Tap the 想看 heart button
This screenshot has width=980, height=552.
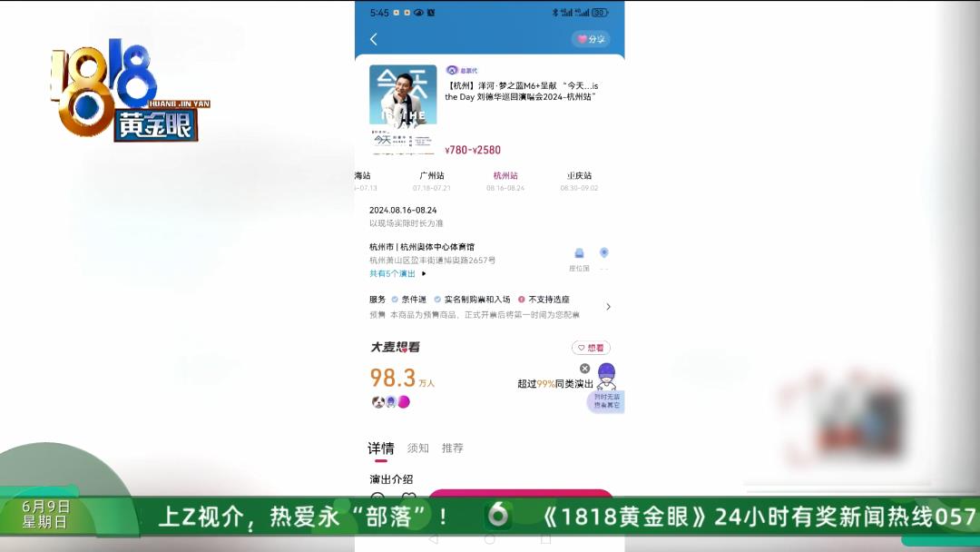point(591,348)
